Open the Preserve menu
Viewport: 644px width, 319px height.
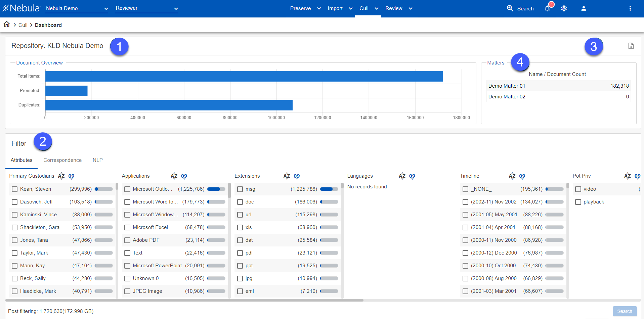300,8
